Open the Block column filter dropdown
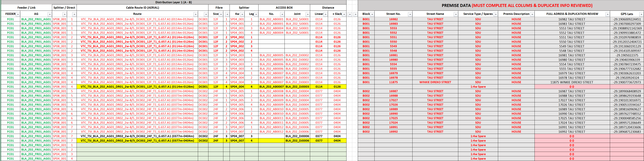This screenshot has width=644, height=161. (x=372, y=14)
